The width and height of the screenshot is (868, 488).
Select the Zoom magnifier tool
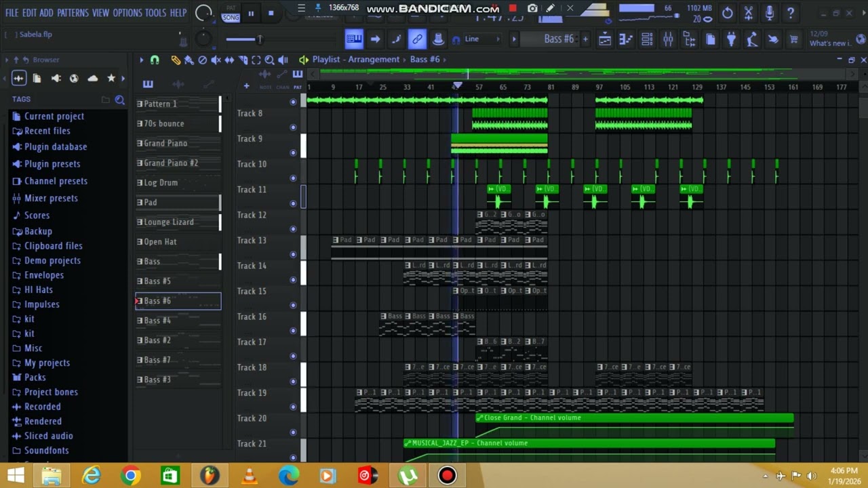coord(269,60)
